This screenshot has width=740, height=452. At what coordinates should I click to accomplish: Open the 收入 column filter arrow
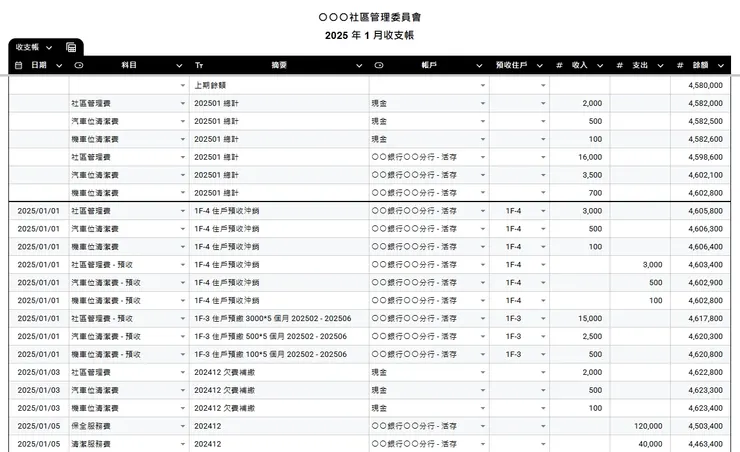pos(600,66)
